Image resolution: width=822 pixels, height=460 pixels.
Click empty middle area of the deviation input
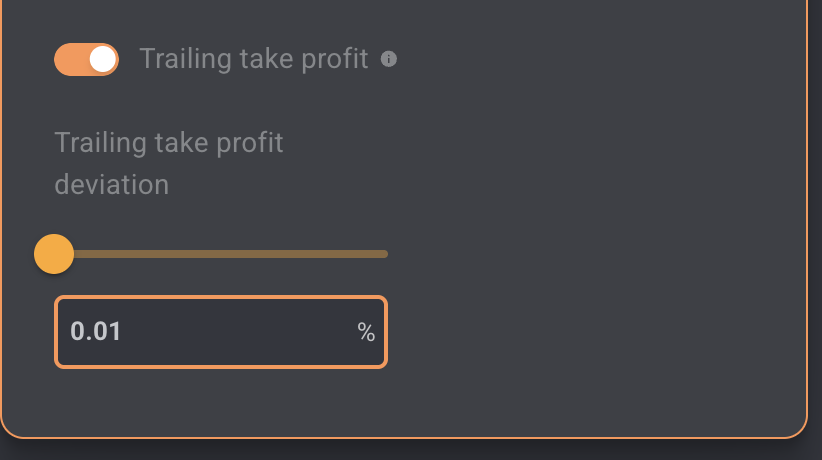coord(236,332)
